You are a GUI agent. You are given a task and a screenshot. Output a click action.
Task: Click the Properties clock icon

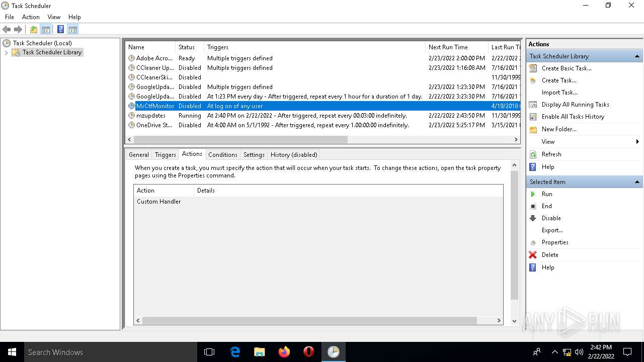point(533,242)
